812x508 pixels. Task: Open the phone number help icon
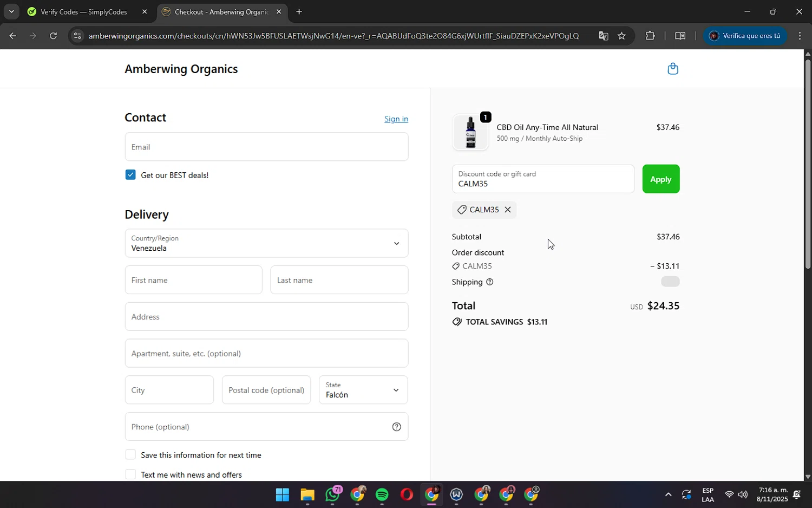[x=396, y=427]
